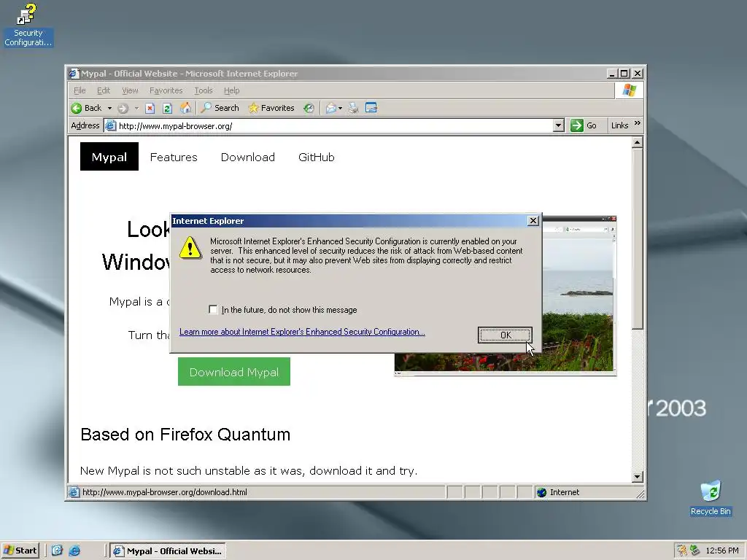The height and width of the screenshot is (560, 747).
Task: Expand the Links toolbar chevron
Action: point(638,123)
